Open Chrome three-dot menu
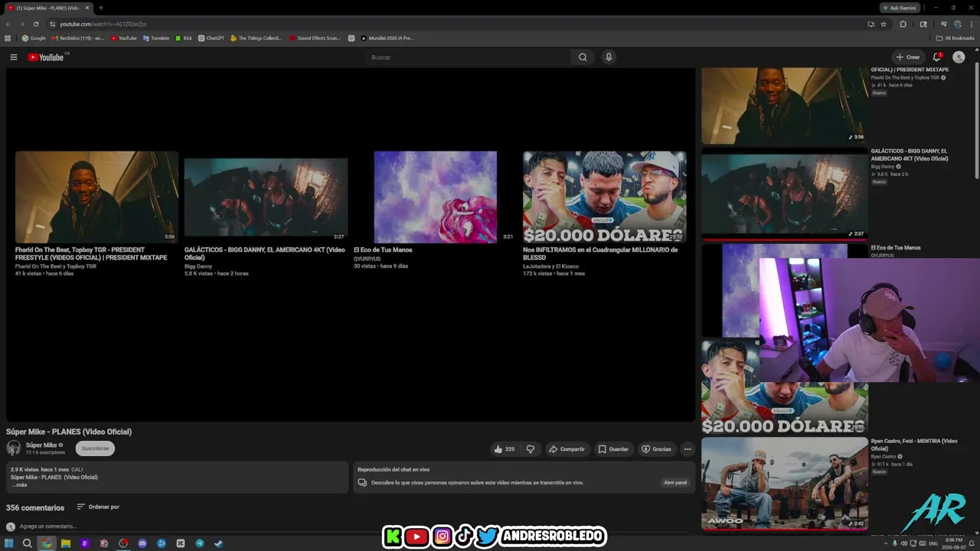980x551 pixels. tap(972, 24)
